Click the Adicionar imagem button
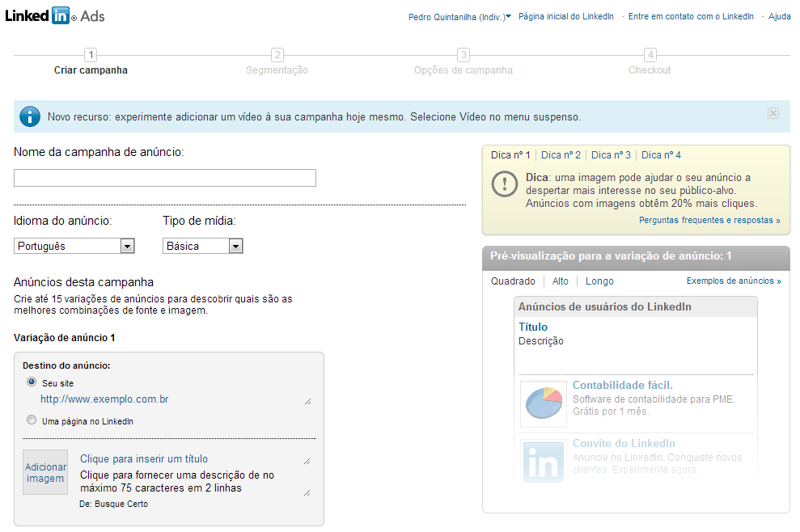800x532 pixels. (45, 472)
